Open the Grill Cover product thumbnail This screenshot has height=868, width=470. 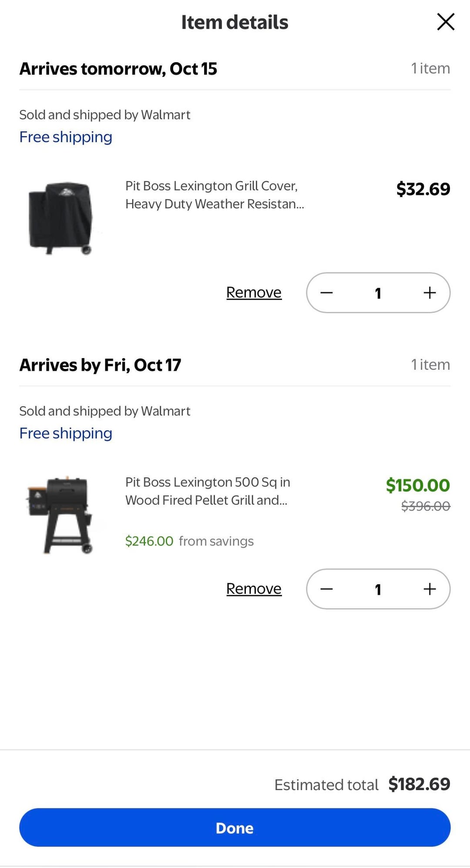point(60,218)
